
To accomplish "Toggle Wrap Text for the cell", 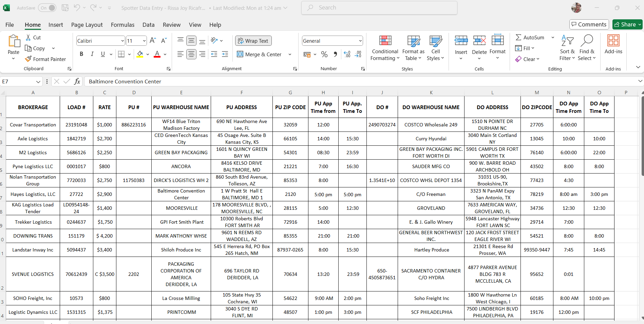I will pos(253,41).
